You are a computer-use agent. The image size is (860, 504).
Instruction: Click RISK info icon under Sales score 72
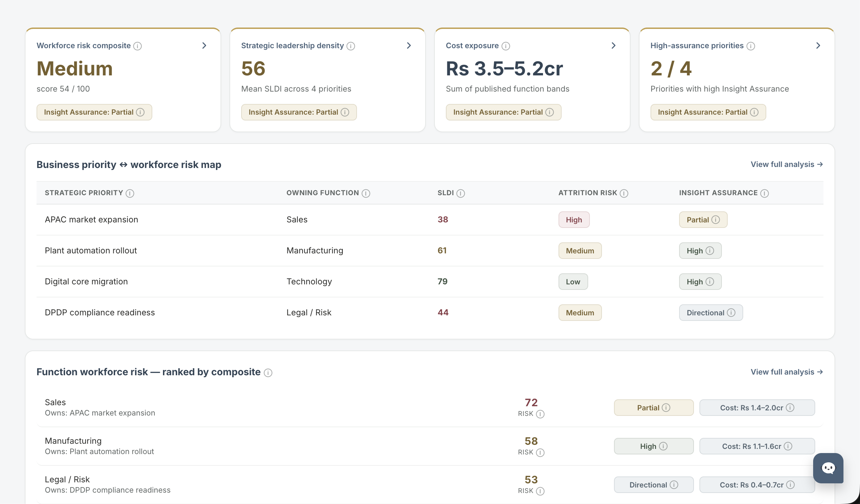click(540, 414)
